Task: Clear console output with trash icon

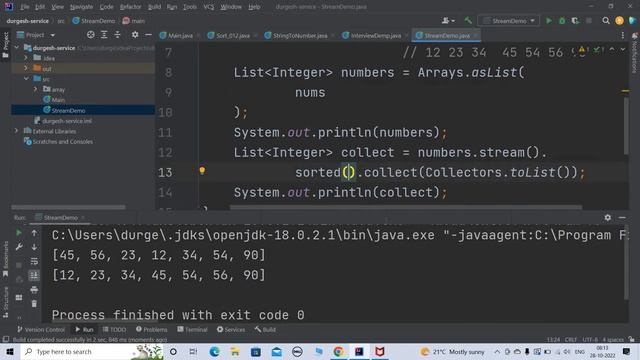Action: 34,304
